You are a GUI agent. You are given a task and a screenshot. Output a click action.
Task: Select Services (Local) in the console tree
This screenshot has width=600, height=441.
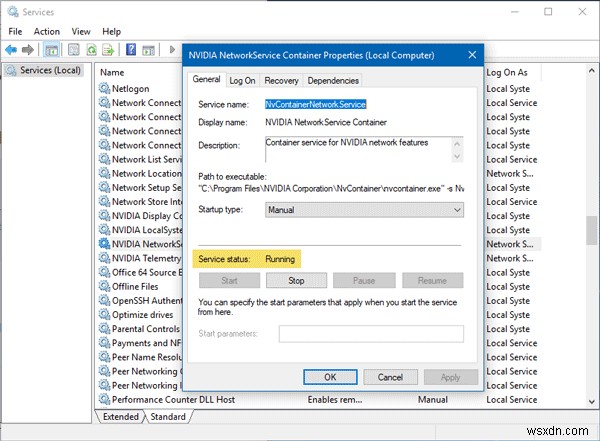pos(44,70)
